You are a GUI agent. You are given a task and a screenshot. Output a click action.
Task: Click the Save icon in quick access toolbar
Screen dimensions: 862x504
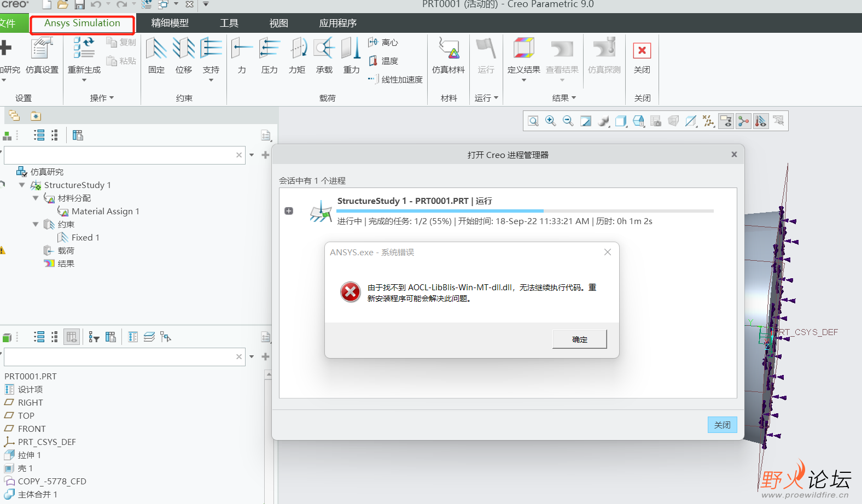80,5
